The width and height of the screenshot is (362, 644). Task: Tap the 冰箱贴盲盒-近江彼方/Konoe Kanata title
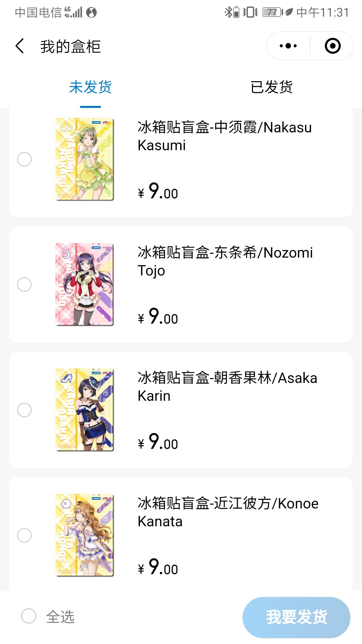(x=228, y=512)
